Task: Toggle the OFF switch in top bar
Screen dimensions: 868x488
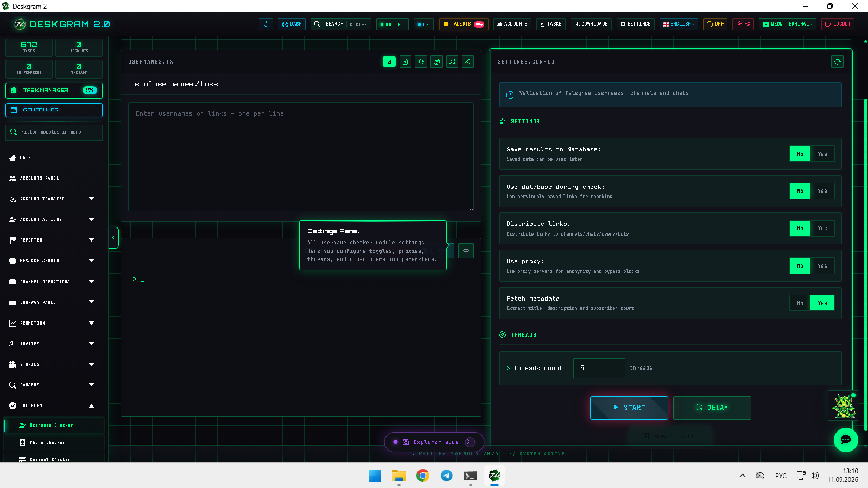Action: point(715,24)
